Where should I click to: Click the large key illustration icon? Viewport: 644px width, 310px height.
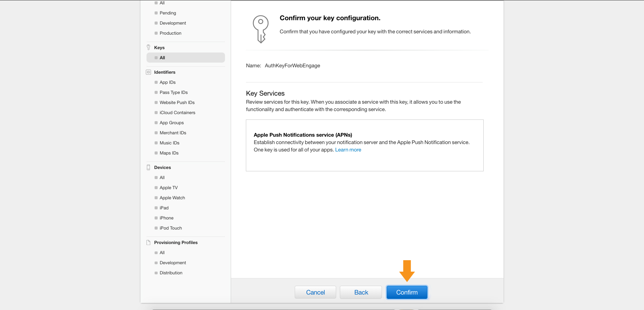260,29
